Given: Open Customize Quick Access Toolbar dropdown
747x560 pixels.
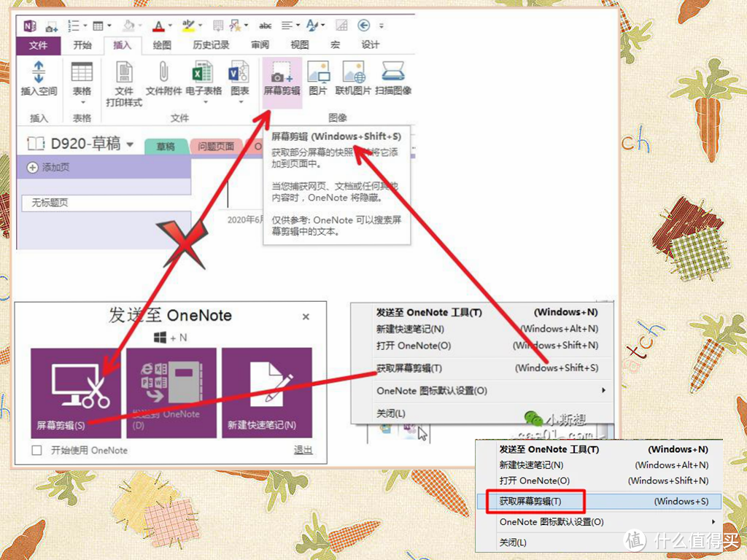Looking at the screenshot, I should coord(381,26).
